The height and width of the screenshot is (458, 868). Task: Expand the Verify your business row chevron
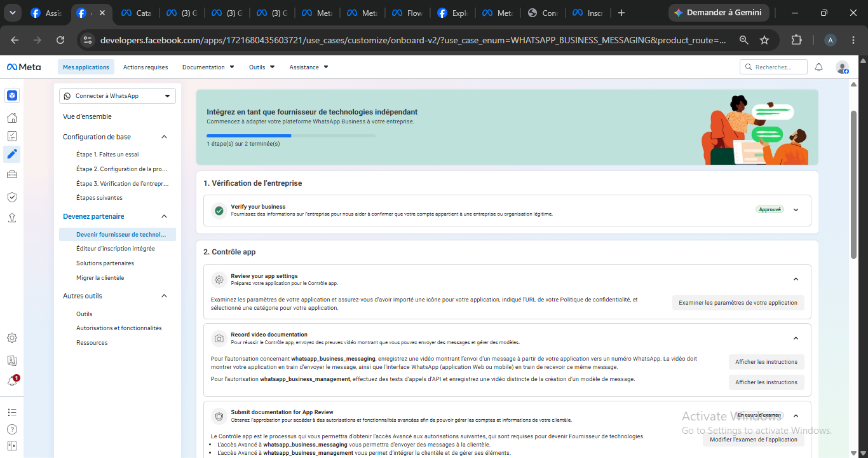796,210
